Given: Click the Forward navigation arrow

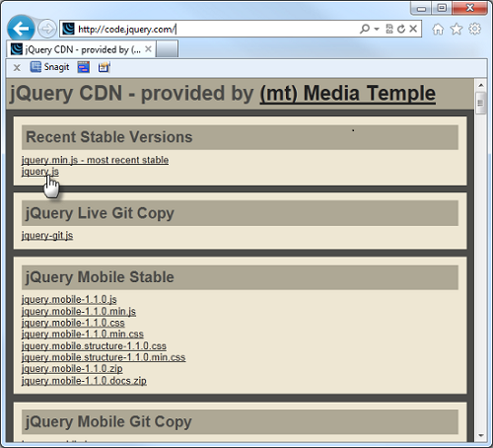Looking at the screenshot, I should click(47, 29).
